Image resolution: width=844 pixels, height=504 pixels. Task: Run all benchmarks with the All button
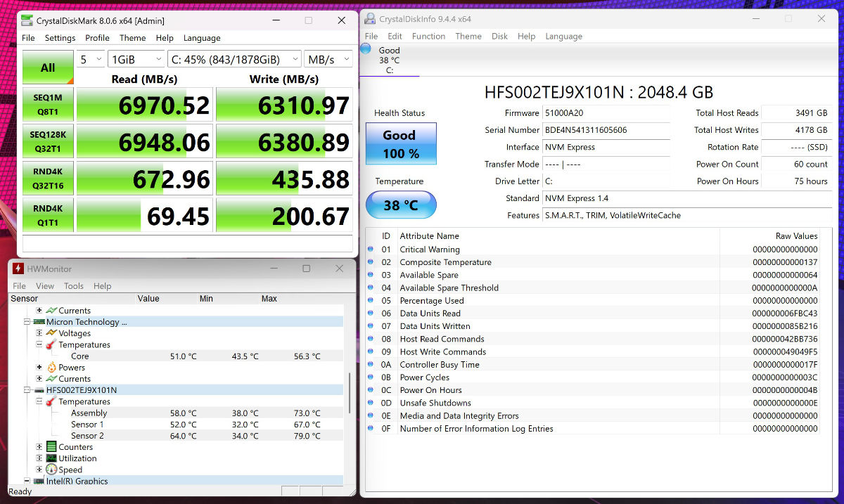(x=48, y=67)
